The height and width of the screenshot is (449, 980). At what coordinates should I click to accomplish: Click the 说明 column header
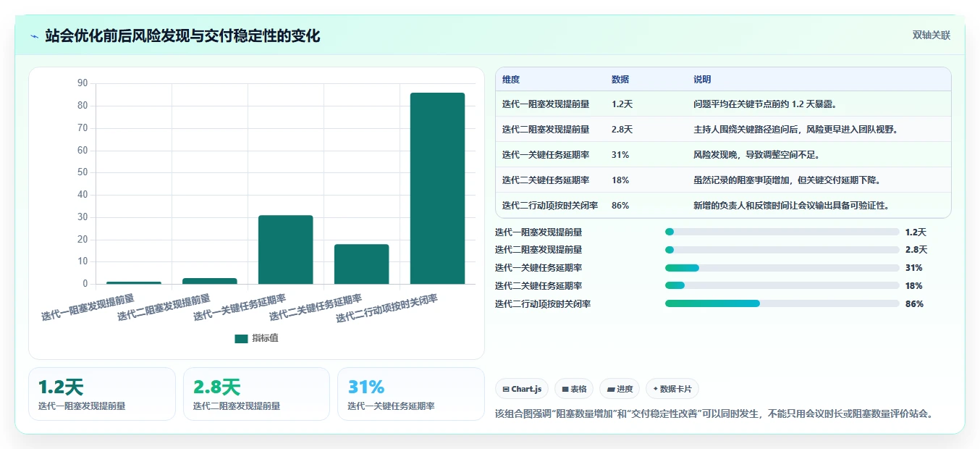[702, 80]
